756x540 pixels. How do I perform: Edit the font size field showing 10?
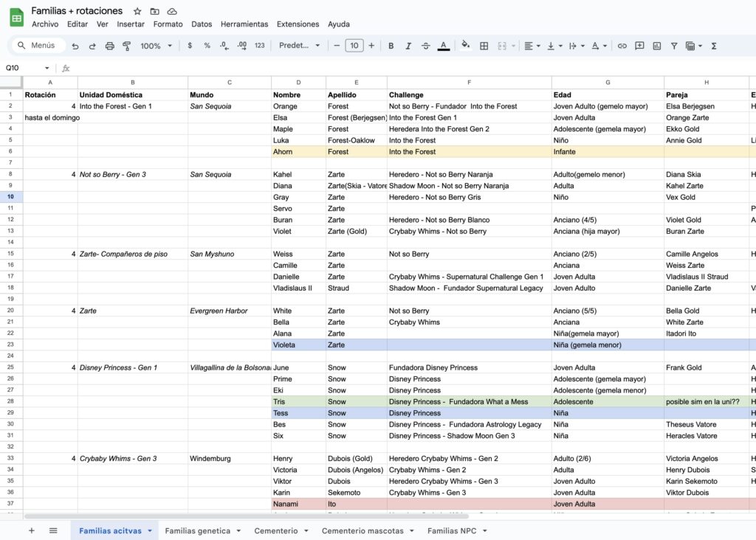pyautogui.click(x=354, y=45)
